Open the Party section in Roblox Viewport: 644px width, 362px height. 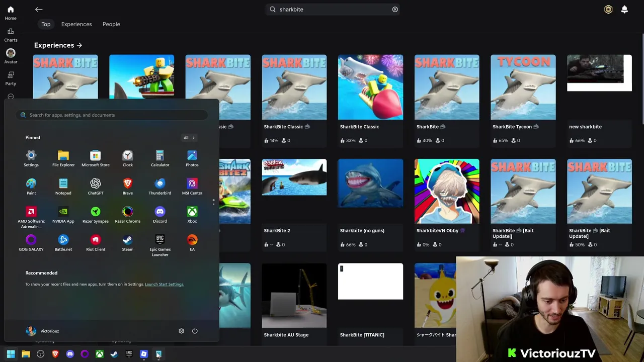pyautogui.click(x=11, y=78)
